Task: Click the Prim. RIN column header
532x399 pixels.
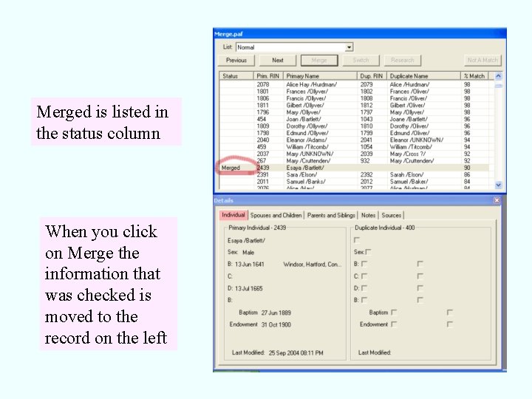Action: (268, 76)
